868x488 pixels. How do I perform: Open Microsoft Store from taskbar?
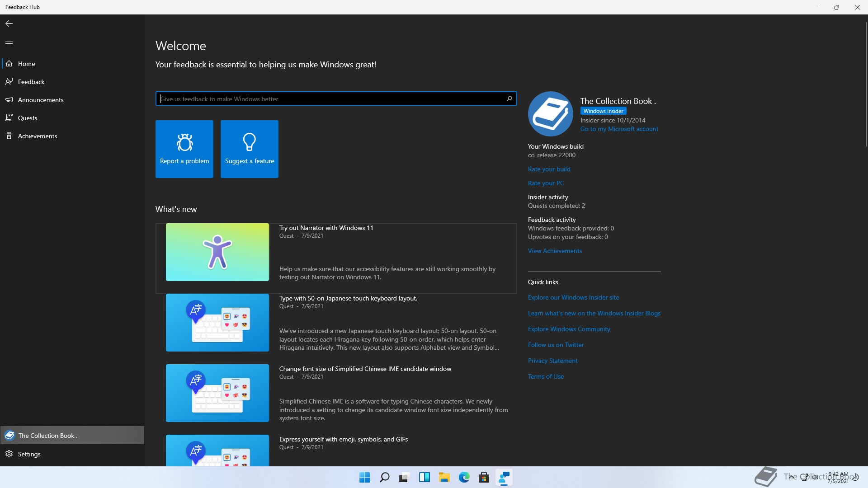(484, 477)
